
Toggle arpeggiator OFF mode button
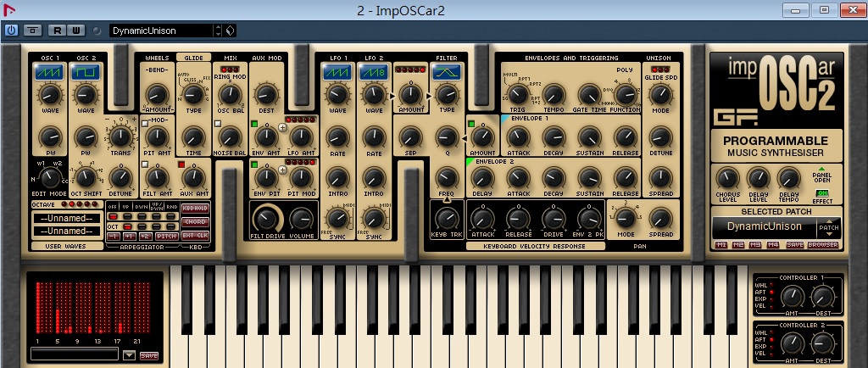[x=113, y=215]
